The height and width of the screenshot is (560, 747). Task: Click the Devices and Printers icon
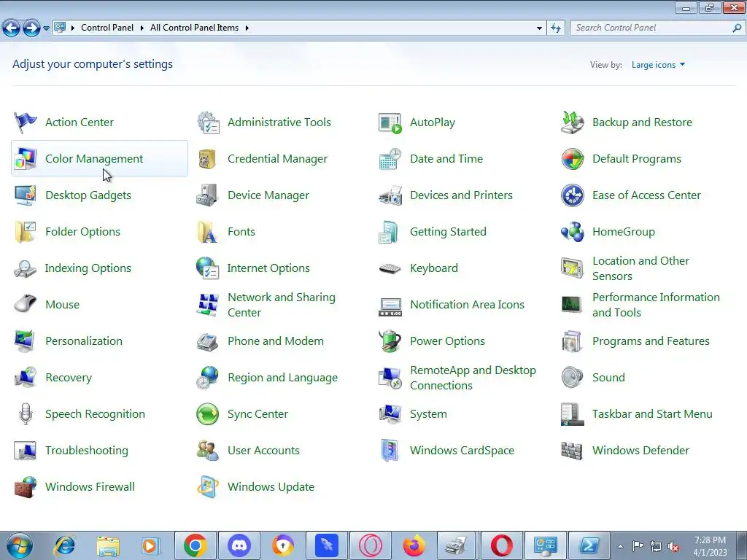coord(390,195)
